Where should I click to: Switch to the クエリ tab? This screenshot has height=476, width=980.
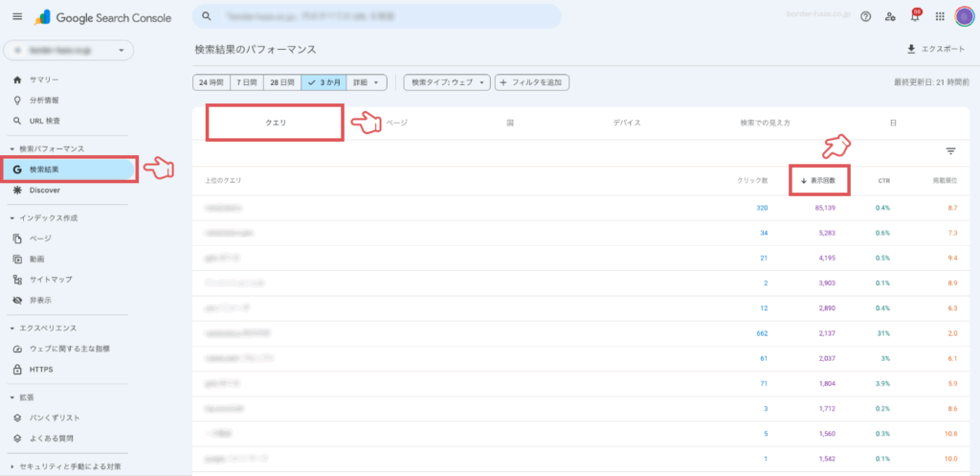(276, 124)
